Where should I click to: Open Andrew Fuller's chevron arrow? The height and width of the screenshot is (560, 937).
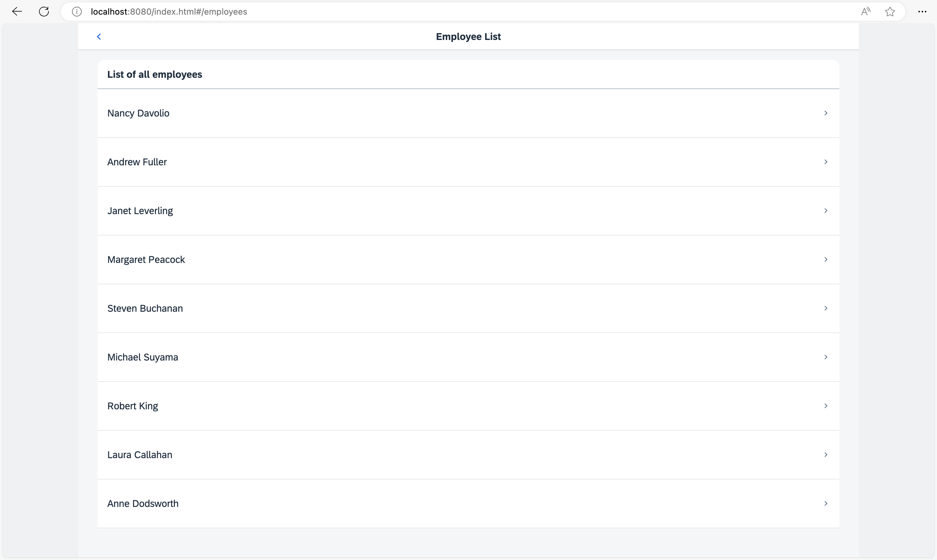click(826, 162)
